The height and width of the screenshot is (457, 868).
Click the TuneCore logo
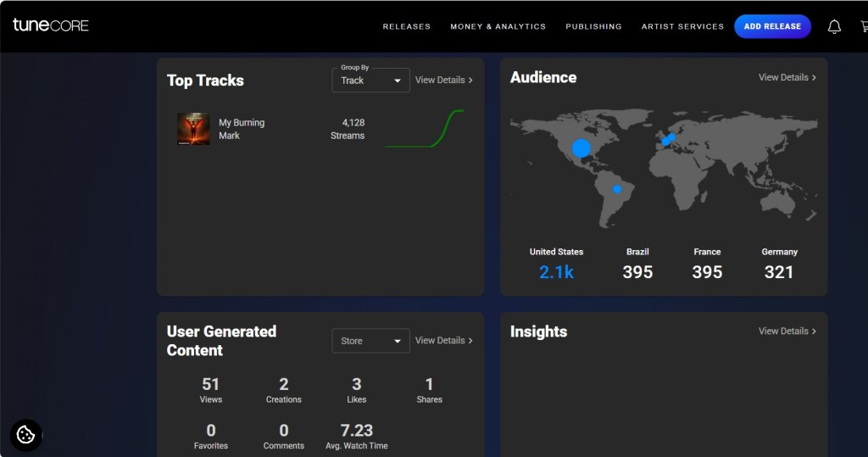[x=51, y=25]
